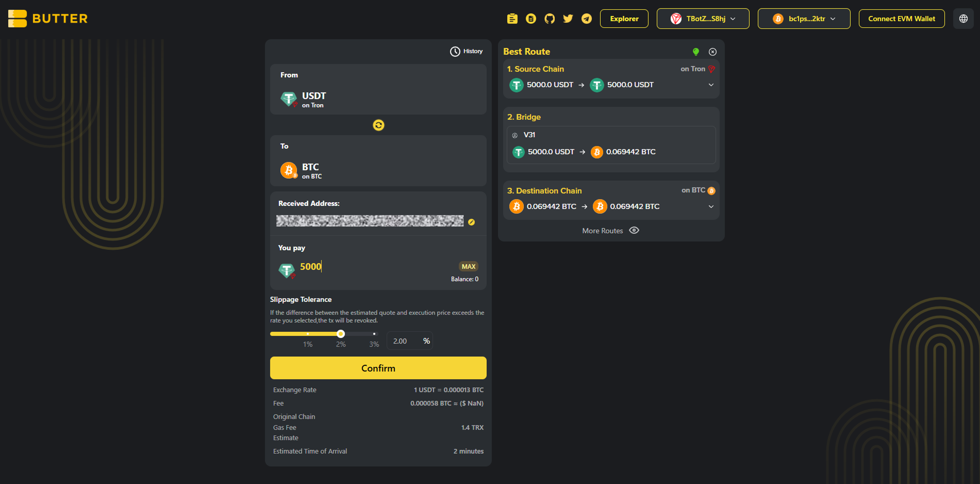Close the Best Route panel
The image size is (980, 484).
click(x=713, y=52)
